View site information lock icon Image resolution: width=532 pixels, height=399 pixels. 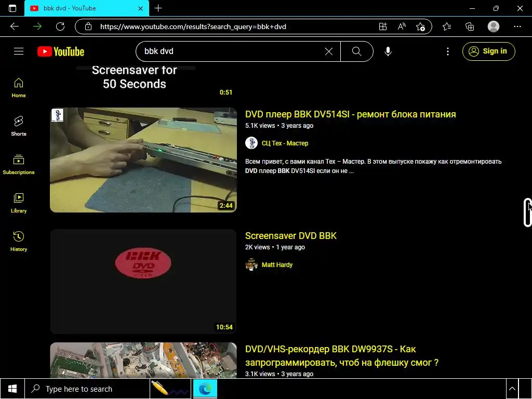[x=88, y=26]
